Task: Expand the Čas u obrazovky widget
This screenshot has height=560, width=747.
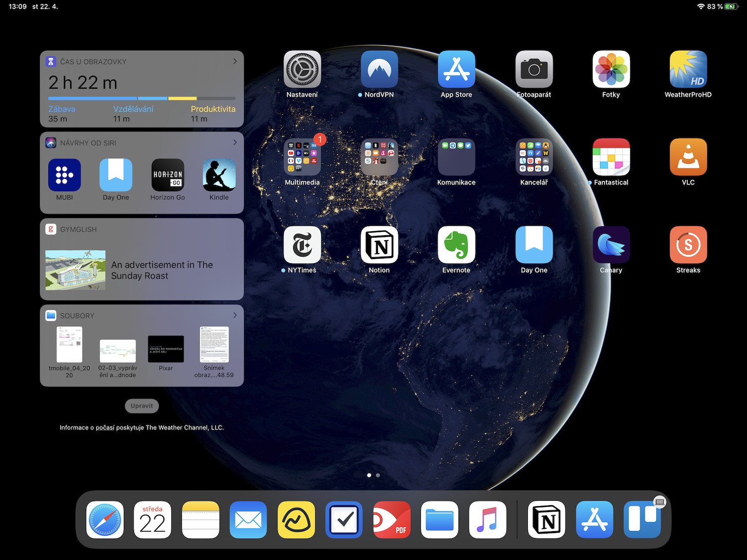Action: pos(235,61)
